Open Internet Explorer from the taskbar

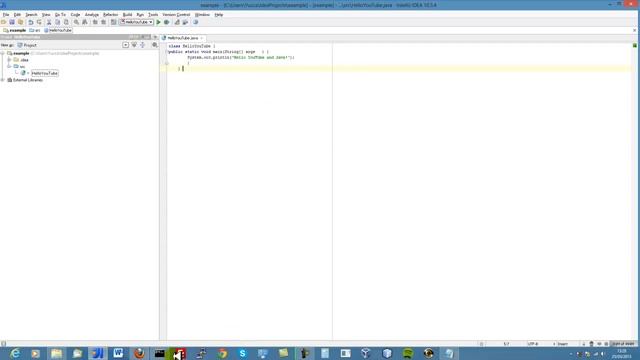[15, 353]
